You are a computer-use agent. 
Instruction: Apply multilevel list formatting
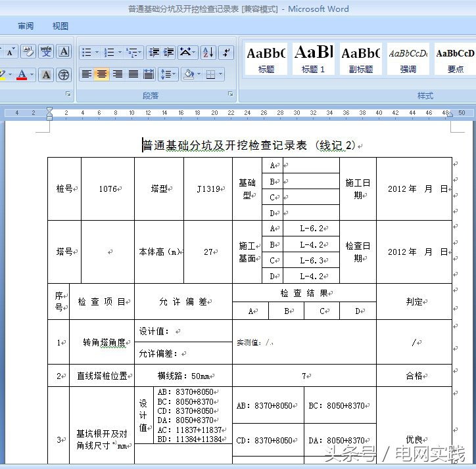[x=132, y=53]
